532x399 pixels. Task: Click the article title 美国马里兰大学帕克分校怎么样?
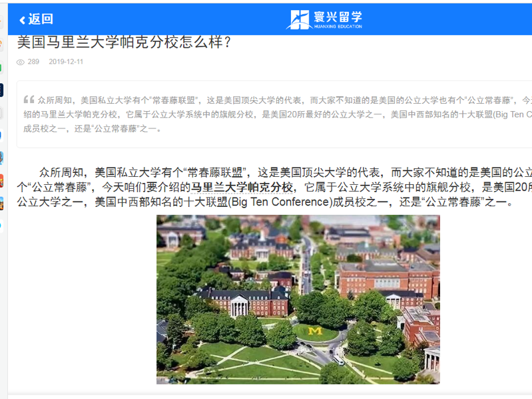click(125, 43)
